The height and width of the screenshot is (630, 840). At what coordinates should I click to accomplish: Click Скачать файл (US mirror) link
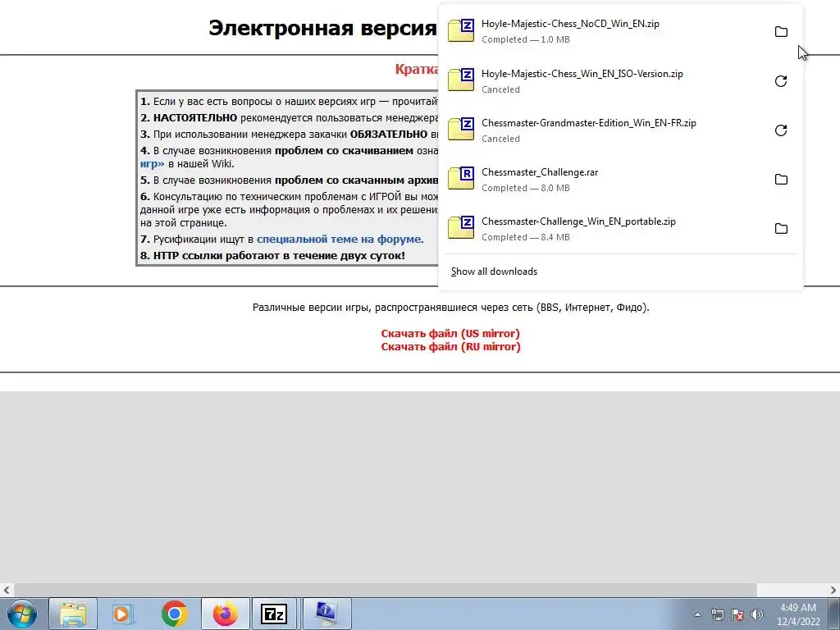pos(450,333)
